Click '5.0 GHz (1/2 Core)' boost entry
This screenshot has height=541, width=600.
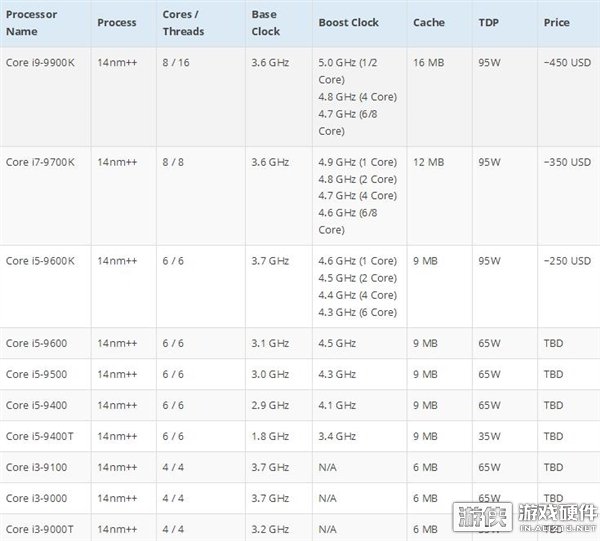coord(348,71)
